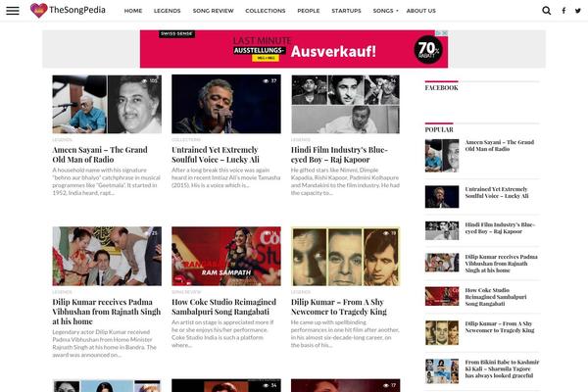Close the Ausverkauf ad via X icon
The height and width of the screenshot is (392, 588).
[445, 33]
